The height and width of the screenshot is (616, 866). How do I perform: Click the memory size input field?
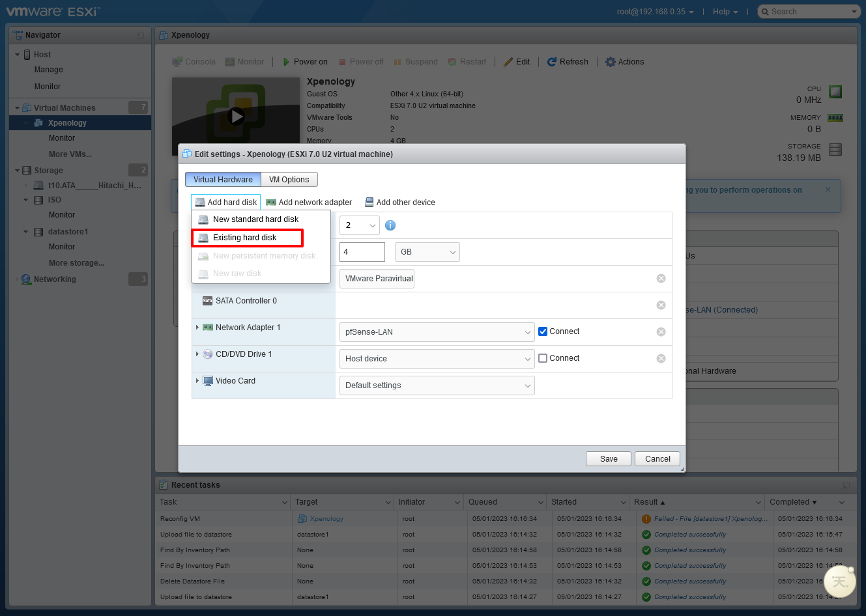click(x=362, y=252)
